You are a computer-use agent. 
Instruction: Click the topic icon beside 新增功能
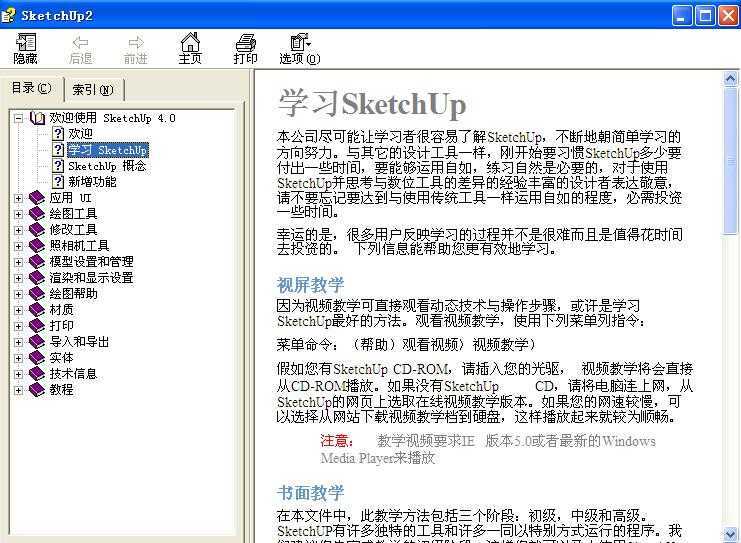coord(58,182)
